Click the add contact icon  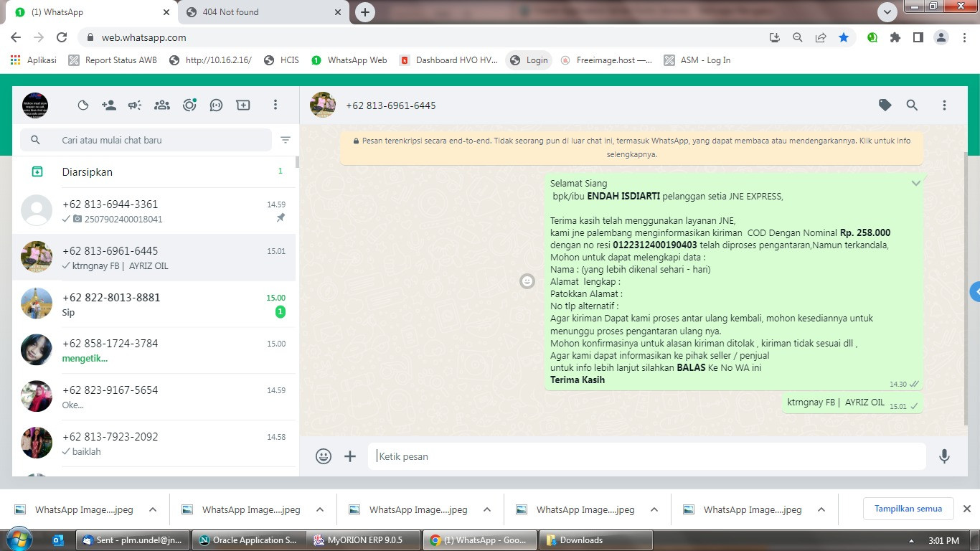(x=109, y=105)
